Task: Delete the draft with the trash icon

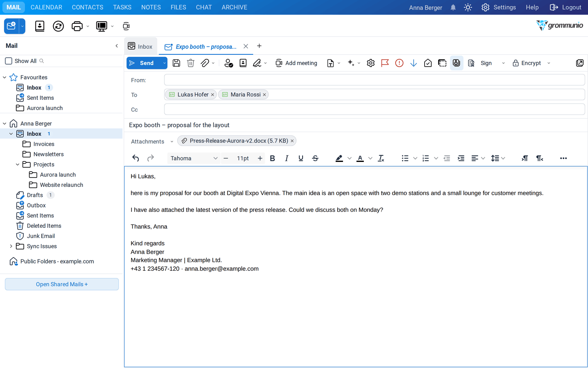Action: click(191, 63)
